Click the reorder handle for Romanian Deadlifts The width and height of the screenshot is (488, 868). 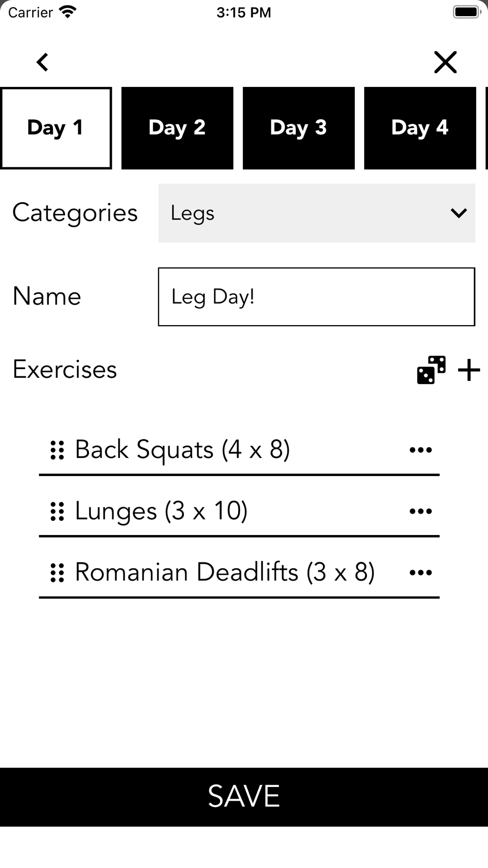point(58,573)
